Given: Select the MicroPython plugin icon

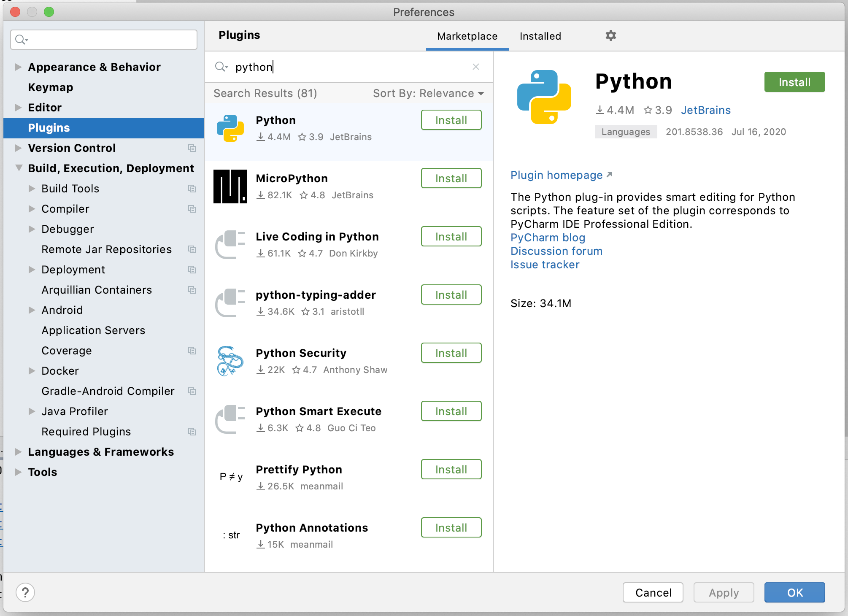Looking at the screenshot, I should pyautogui.click(x=230, y=186).
